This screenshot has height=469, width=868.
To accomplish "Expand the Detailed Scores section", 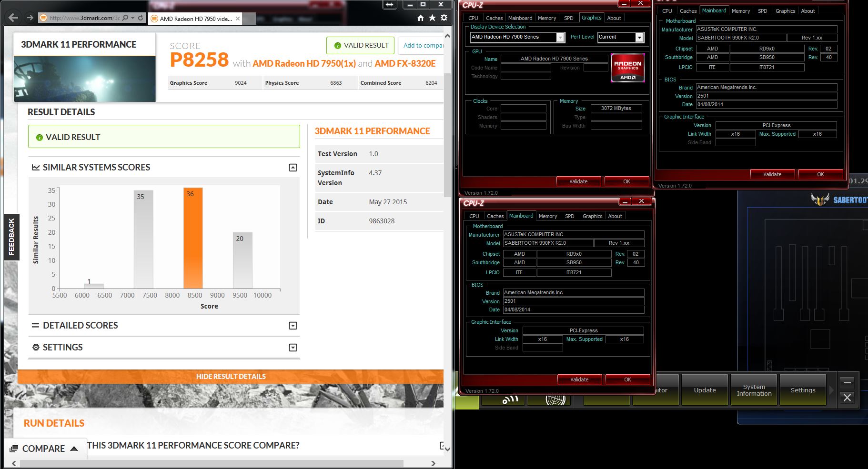I will [x=293, y=326].
